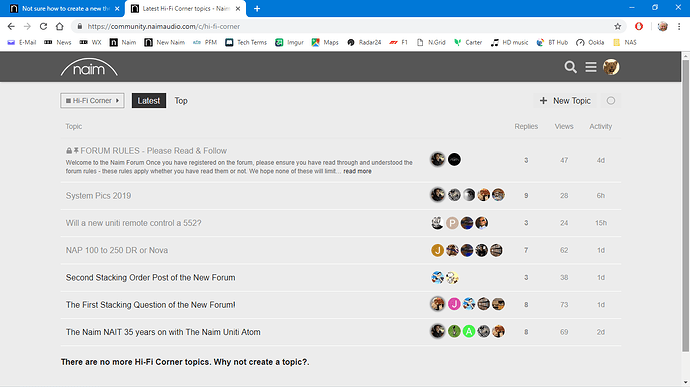The height and width of the screenshot is (387, 690).
Task: Switch to the Top tab
Action: pyautogui.click(x=181, y=101)
